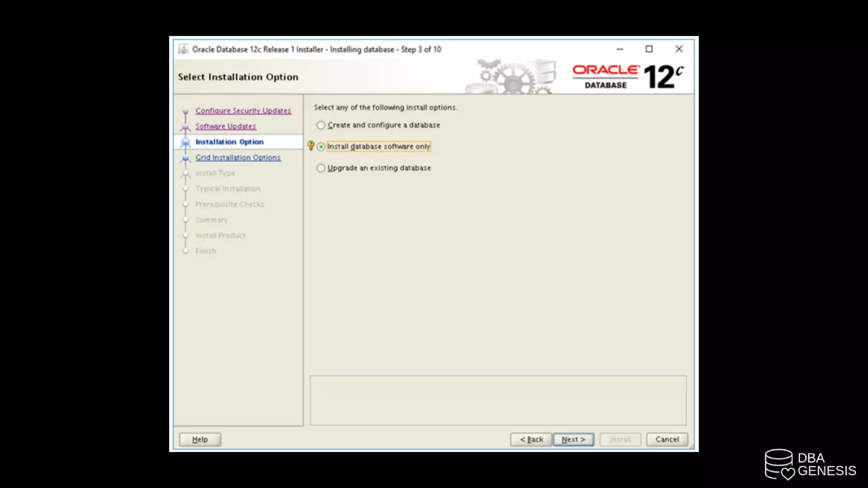
Task: Open the Help button
Action: tap(200, 439)
